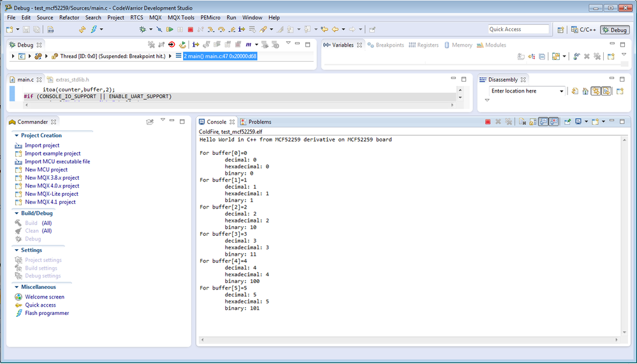The width and height of the screenshot is (637, 364).
Task: Collapse the Miscellaneous section
Action: tap(16, 287)
